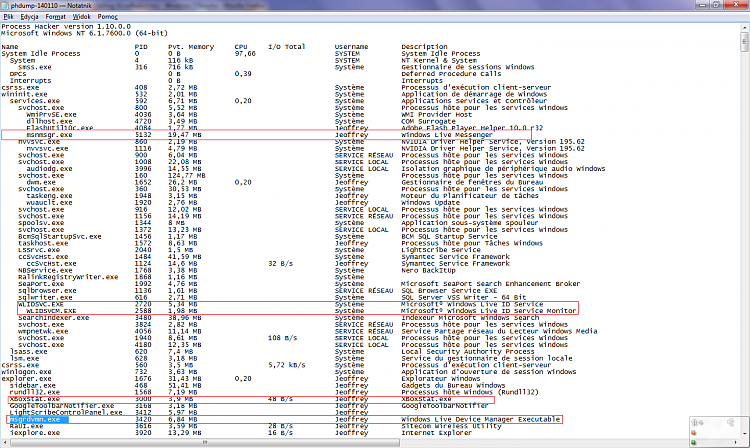Click the GoogleToolbarNotifier.exe process name
This screenshot has height=448, width=750.
point(62,405)
